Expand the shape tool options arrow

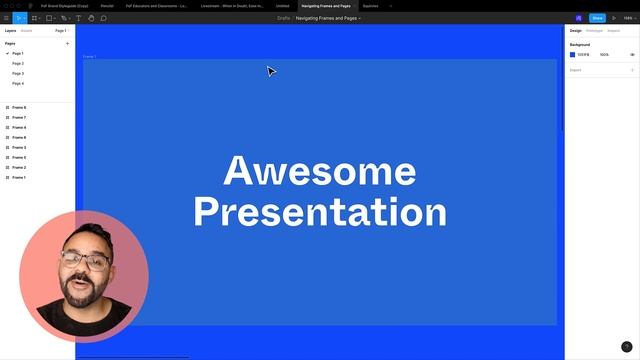tap(55, 18)
